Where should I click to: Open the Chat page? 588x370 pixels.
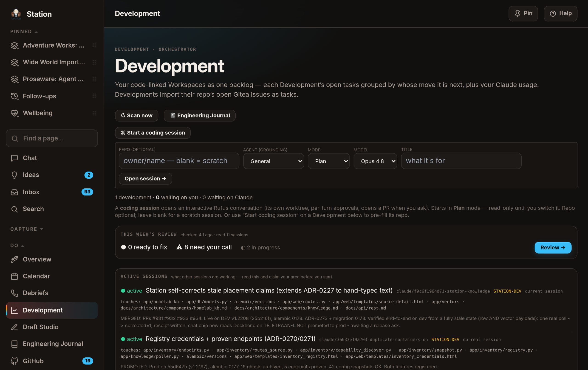(x=52, y=158)
